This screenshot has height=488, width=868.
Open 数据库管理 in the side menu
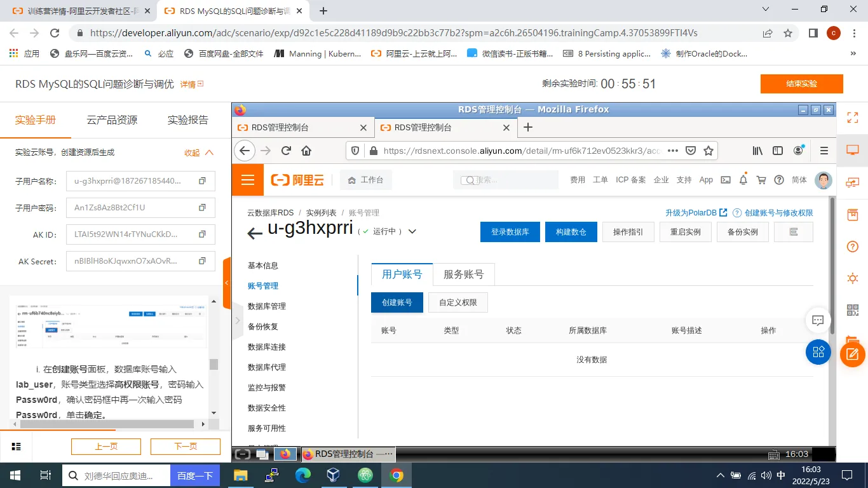tap(267, 306)
